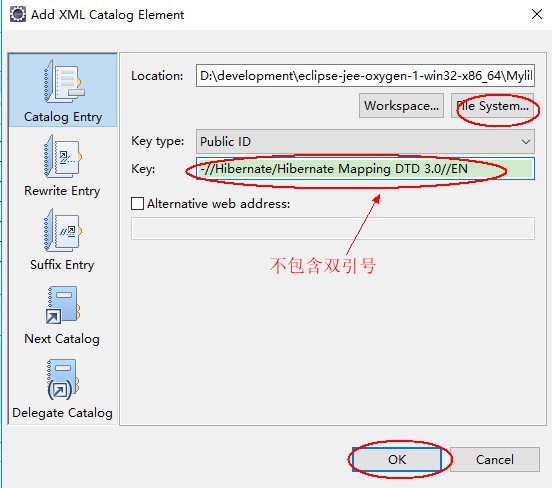The height and width of the screenshot is (488, 552).
Task: Close the Add XML Catalog Element dialog
Action: (537, 14)
